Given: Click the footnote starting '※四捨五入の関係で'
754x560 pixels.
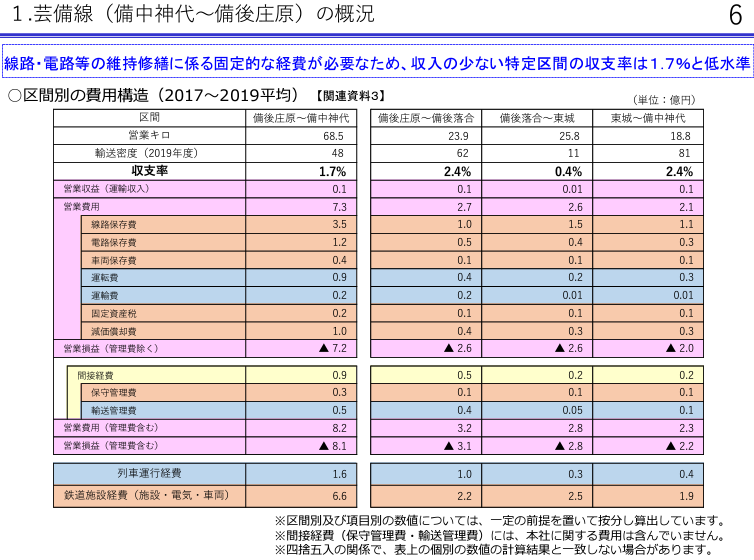Looking at the screenshot, I should click(494, 549).
